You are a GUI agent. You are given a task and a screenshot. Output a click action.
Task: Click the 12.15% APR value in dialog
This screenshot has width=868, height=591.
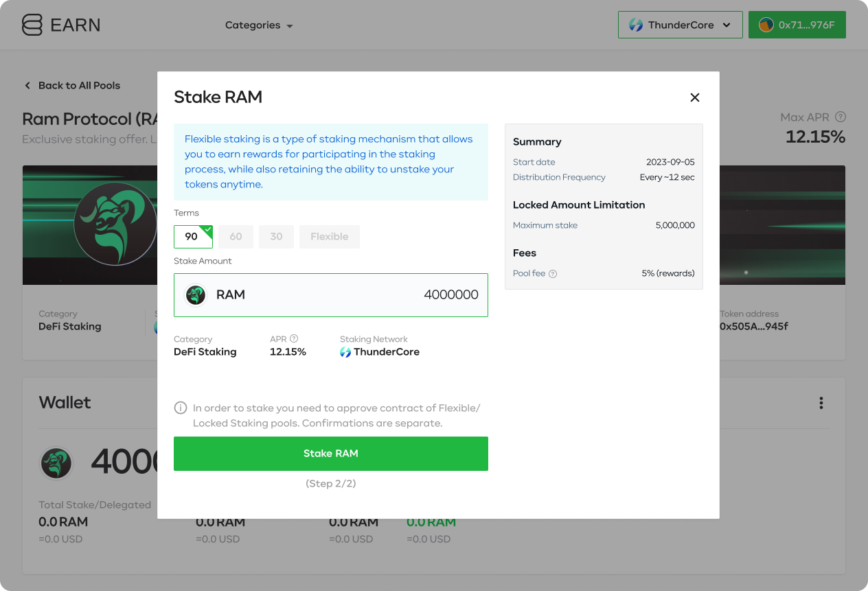(x=288, y=352)
